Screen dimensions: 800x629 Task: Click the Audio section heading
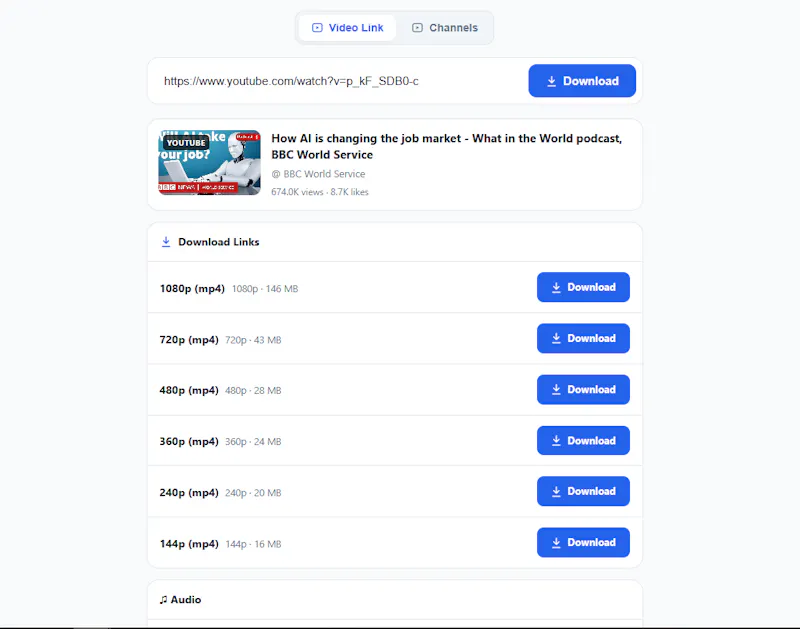(x=186, y=599)
